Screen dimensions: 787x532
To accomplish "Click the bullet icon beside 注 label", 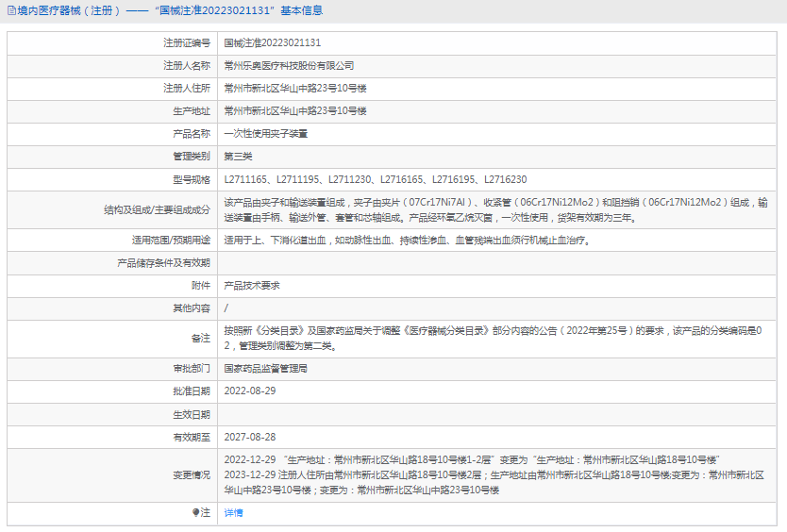I will (195, 512).
